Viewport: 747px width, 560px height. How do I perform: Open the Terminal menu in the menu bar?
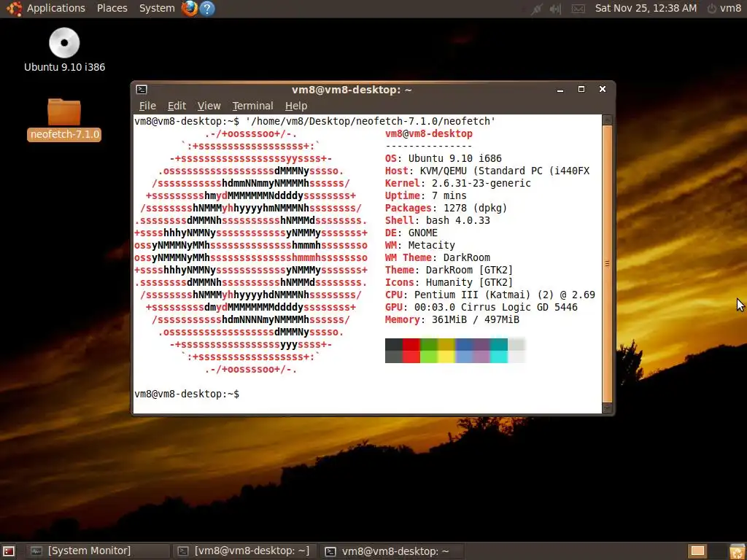(252, 106)
